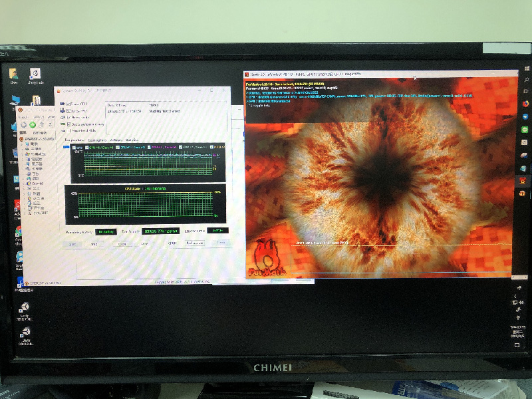
Task: Toggle the CPU checkbox above temperature graph
Action: coord(74,148)
